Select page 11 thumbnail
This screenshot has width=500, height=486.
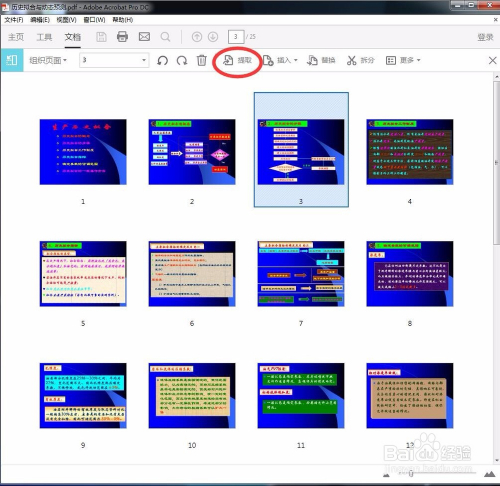[301, 396]
